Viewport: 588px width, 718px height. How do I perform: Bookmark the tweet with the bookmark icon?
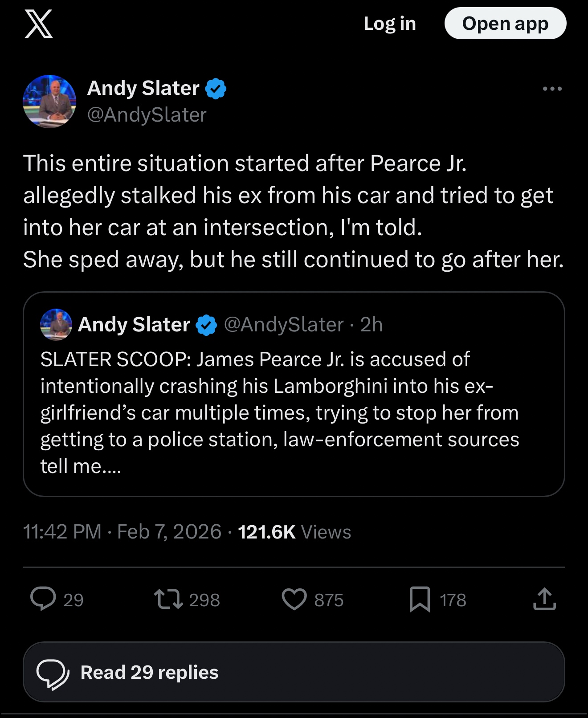click(420, 599)
